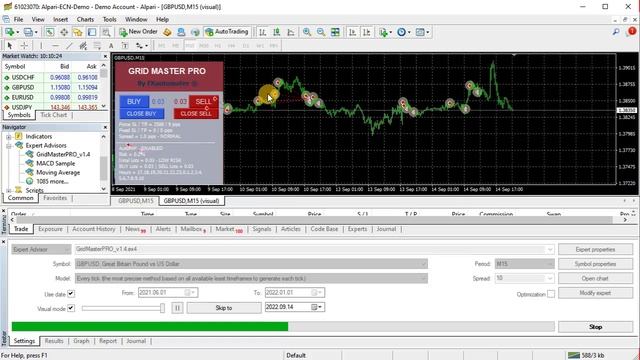Open the File menu
Screen dimensions: 640x360
18,19
